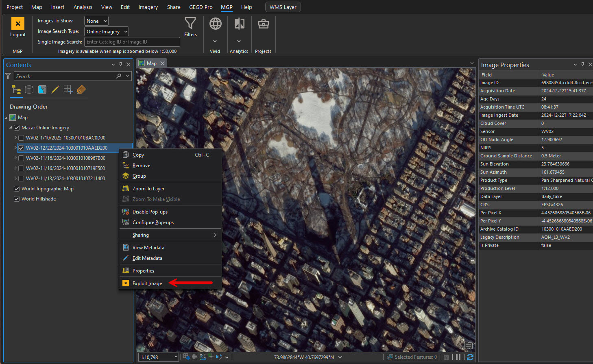Screen dimensions: 593x364
Task: Enable WV02-1/10/2025-103001010BAC0D00 layer checkbox
Action: [21, 138]
